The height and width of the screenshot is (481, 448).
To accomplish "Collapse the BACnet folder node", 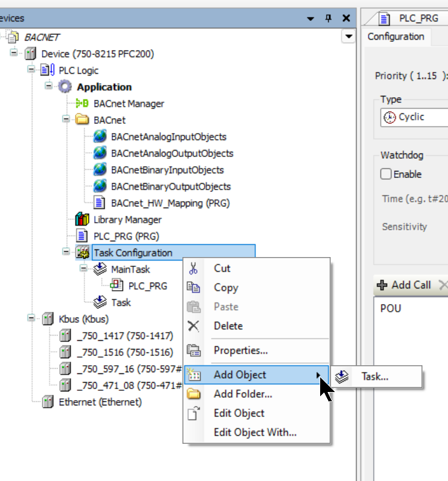I will [x=66, y=119].
